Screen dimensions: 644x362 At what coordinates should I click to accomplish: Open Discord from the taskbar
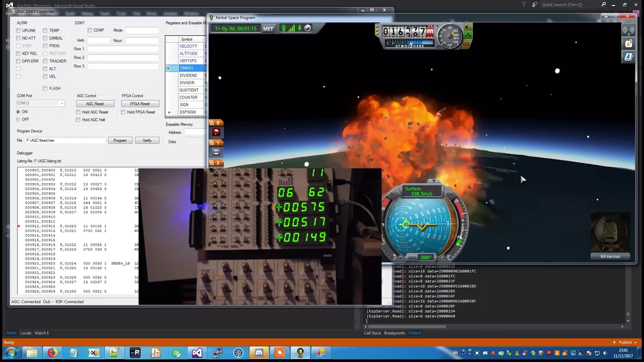259,353
